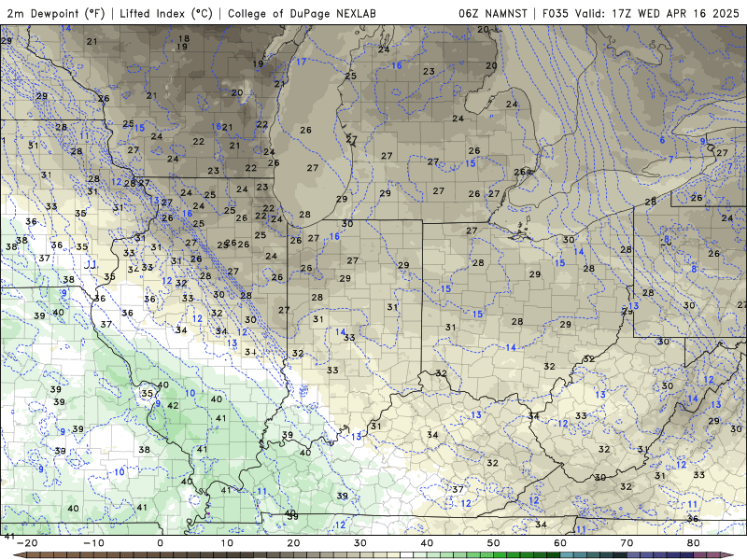Click the black dewpoint value "18" in Wisconsin
The width and height of the screenshot is (747, 560).
183,38
